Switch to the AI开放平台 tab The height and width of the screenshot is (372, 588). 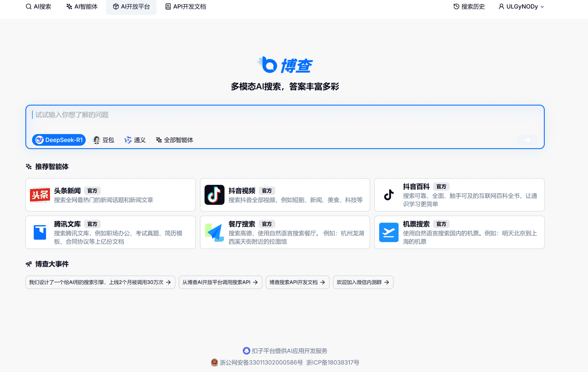click(131, 6)
